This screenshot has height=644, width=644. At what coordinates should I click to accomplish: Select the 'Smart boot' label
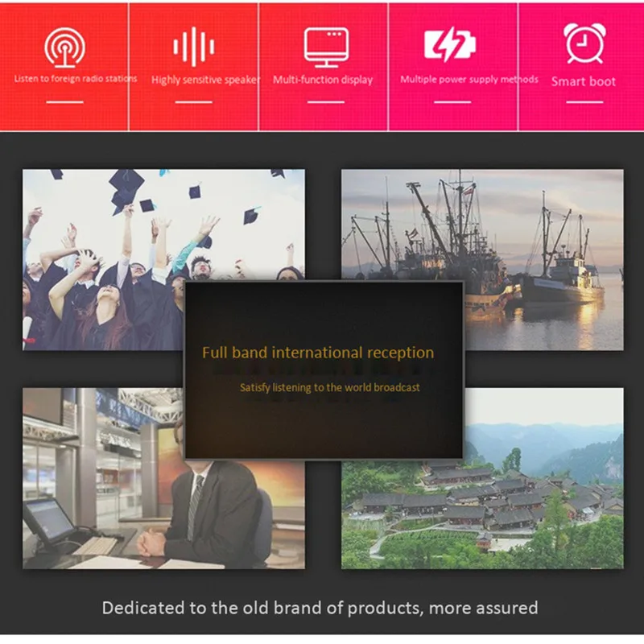coord(583,81)
